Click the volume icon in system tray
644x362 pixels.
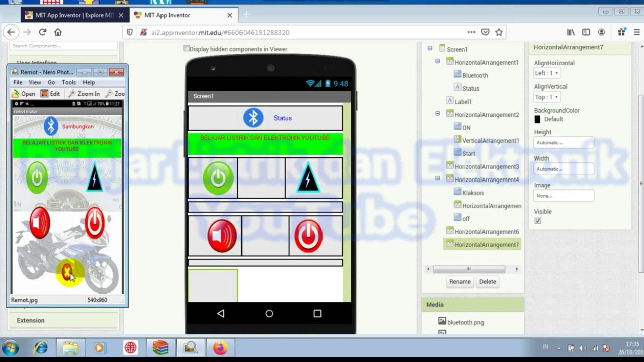click(583, 348)
